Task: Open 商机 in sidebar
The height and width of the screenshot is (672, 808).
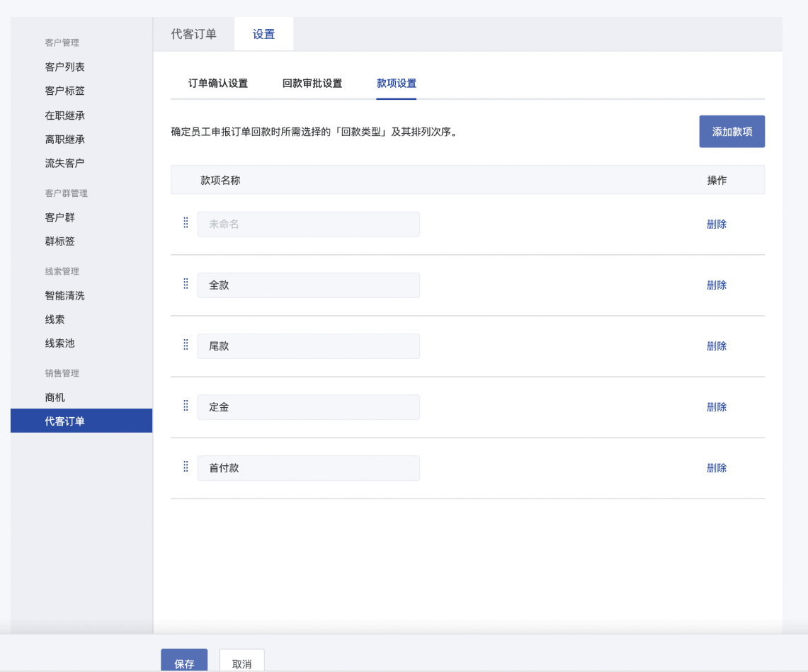Action: pos(55,397)
